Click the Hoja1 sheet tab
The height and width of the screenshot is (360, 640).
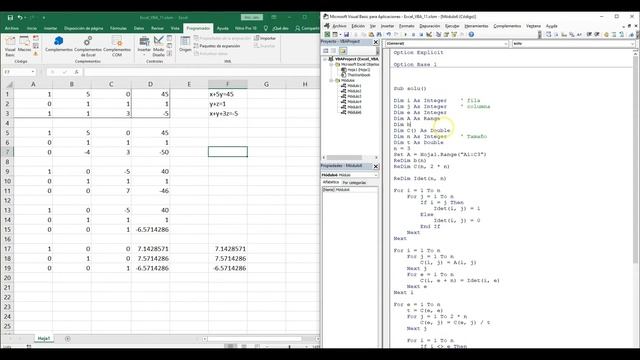pos(44,338)
